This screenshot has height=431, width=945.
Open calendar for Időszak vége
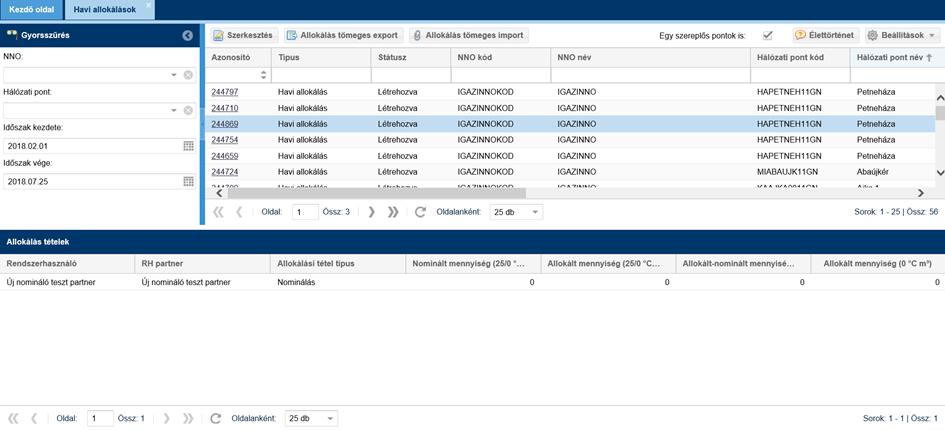tap(188, 181)
